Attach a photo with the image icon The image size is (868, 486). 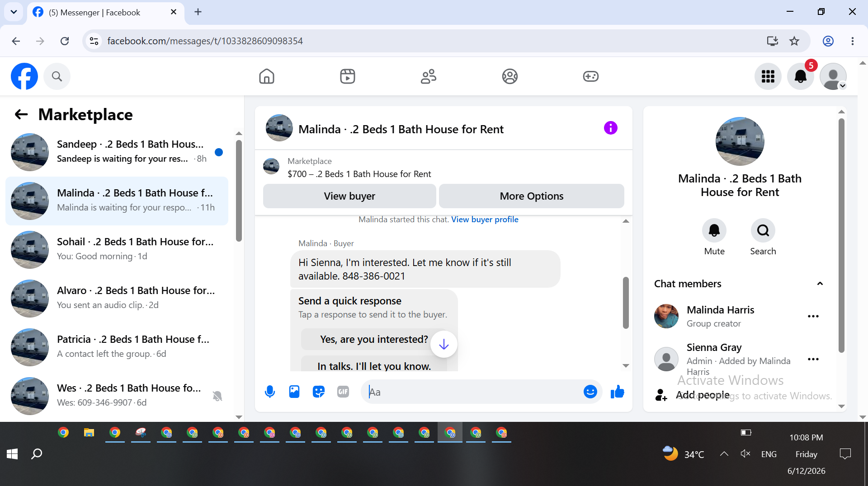[x=294, y=392]
